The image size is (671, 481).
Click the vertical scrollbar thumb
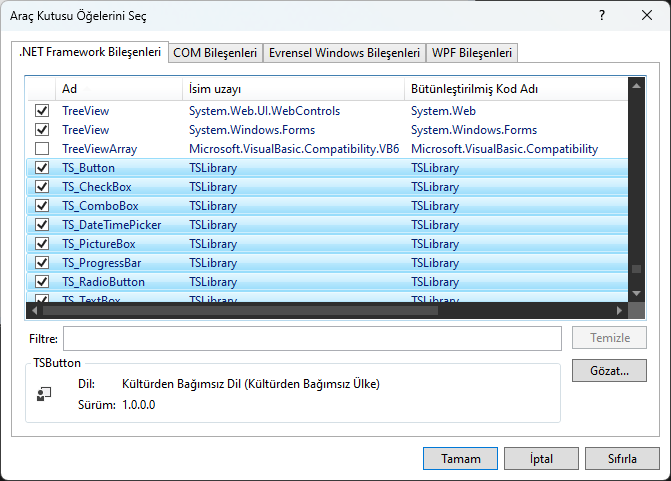[636, 270]
